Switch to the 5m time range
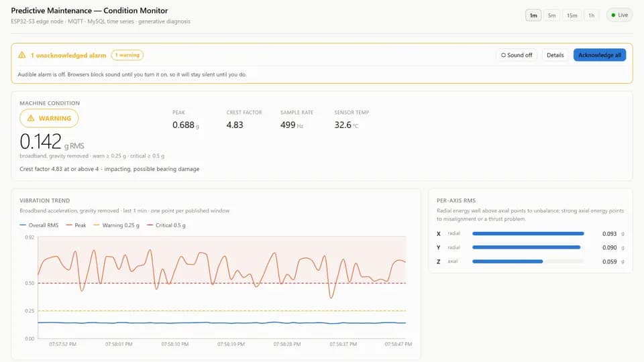 pos(551,15)
